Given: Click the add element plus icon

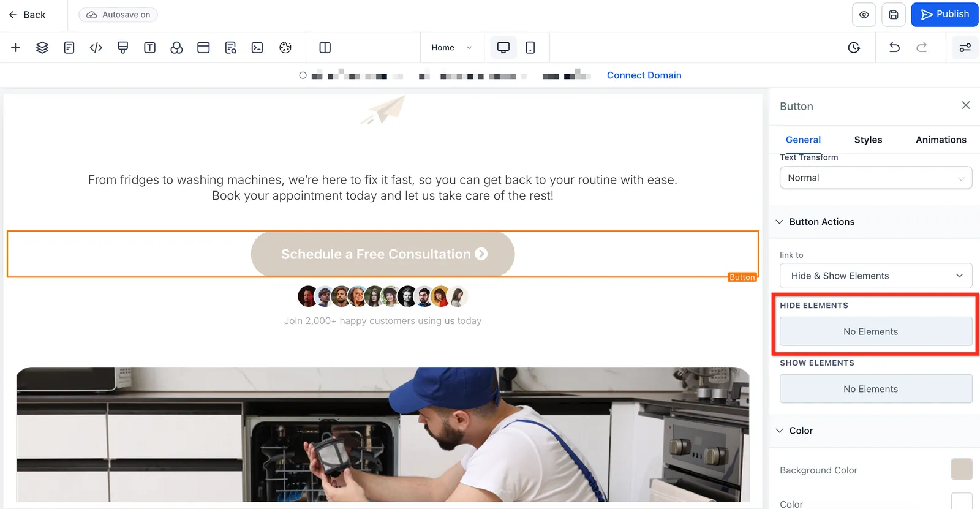Looking at the screenshot, I should [x=15, y=48].
